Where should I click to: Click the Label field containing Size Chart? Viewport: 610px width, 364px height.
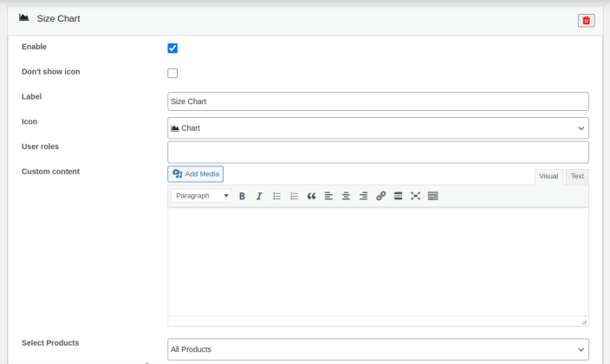pyautogui.click(x=378, y=101)
